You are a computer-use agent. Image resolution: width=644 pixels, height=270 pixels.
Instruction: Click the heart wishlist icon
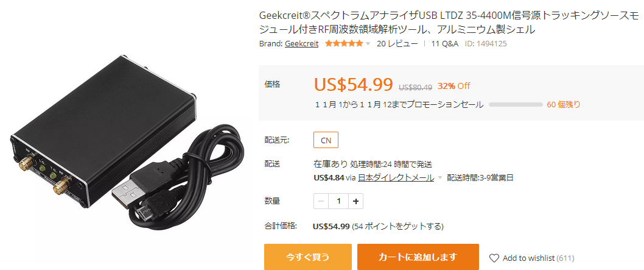(494, 258)
